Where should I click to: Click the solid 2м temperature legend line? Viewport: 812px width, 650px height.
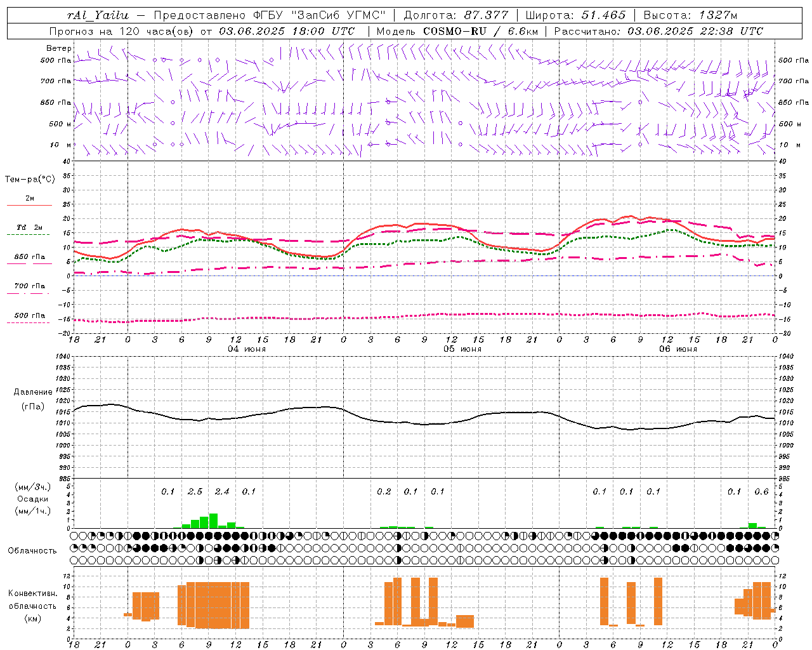pyautogui.click(x=29, y=205)
